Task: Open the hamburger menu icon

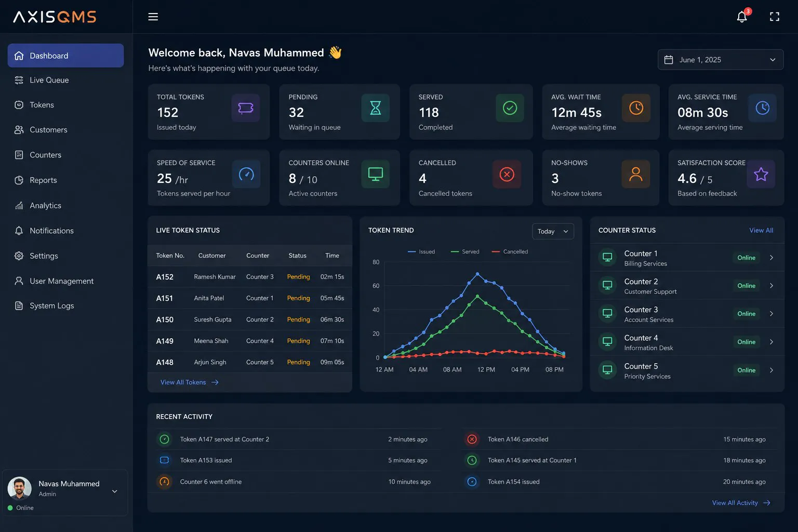Action: [x=153, y=17]
